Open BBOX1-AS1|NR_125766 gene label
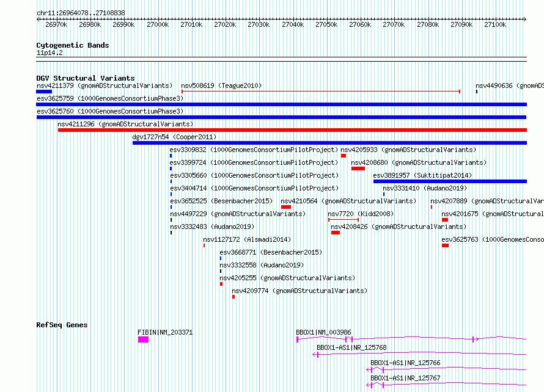The image size is (544, 392). [x=406, y=363]
